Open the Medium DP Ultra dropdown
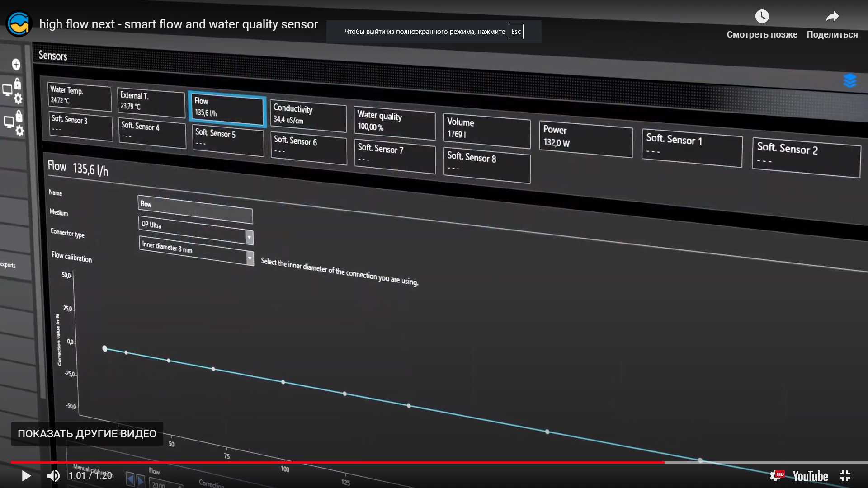Screen dimensions: 868x488 click(195, 230)
